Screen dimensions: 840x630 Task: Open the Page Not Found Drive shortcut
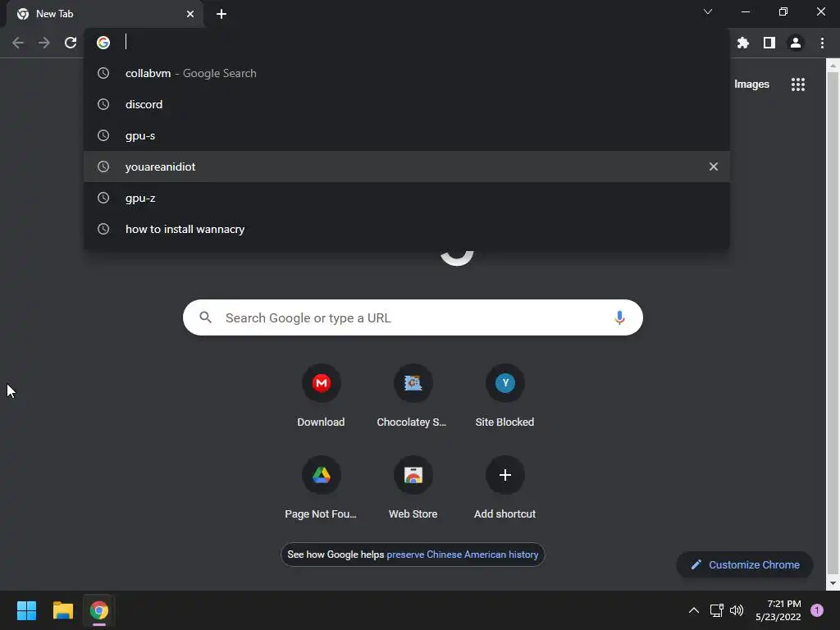tap(321, 488)
